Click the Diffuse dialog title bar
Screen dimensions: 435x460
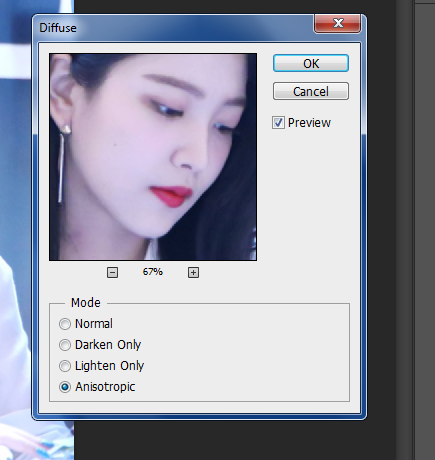(x=173, y=28)
